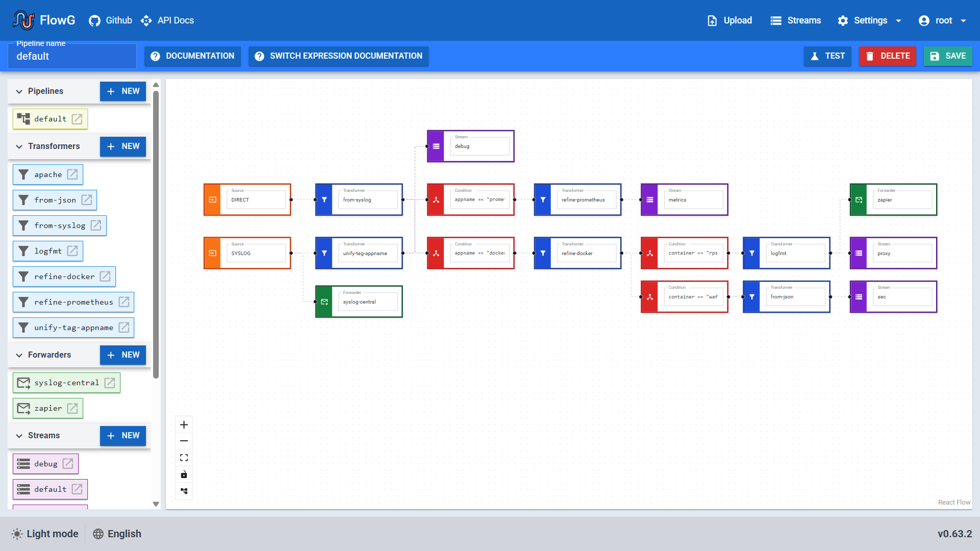Open the syslog-central forwarder edit icon
Viewport: 980px width, 551px height.
coord(110,383)
